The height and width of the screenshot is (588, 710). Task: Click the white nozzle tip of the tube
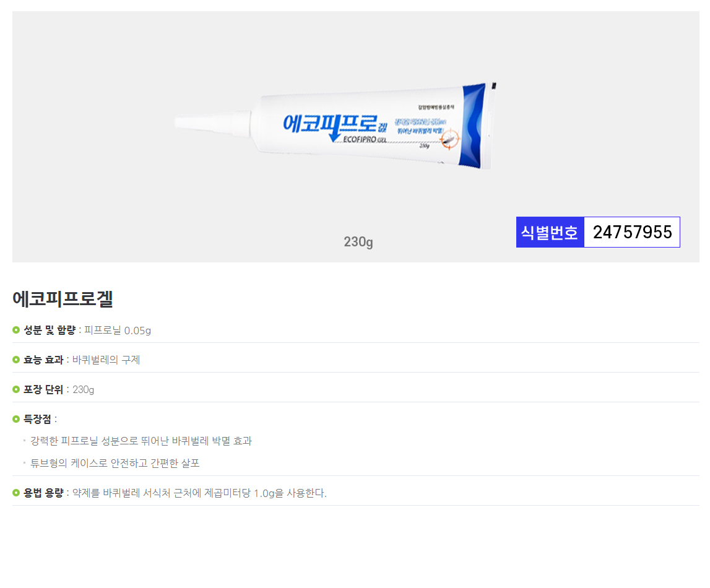(x=186, y=122)
